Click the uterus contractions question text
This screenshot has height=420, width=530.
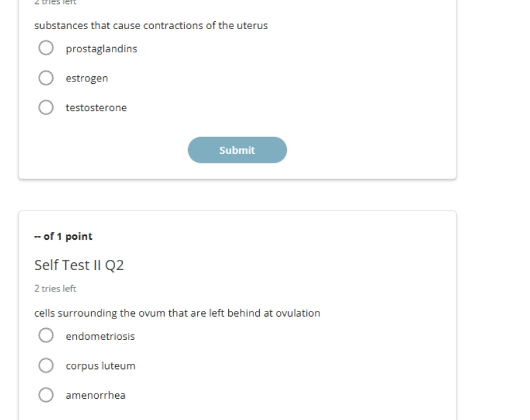[151, 25]
